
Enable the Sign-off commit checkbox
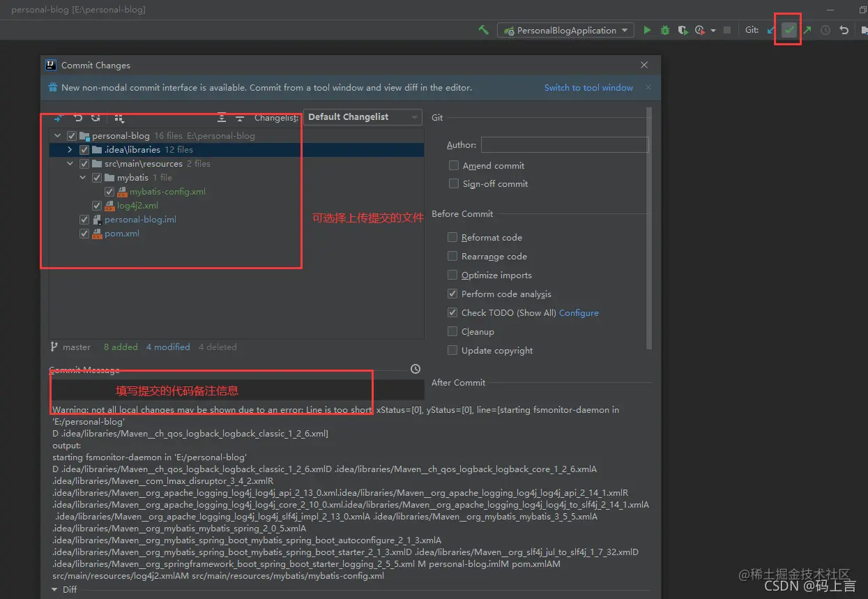(454, 184)
